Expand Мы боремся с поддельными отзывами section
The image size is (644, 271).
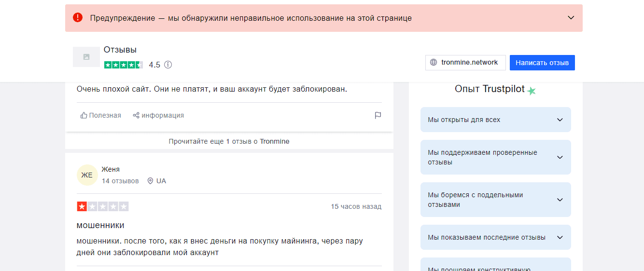point(495,200)
